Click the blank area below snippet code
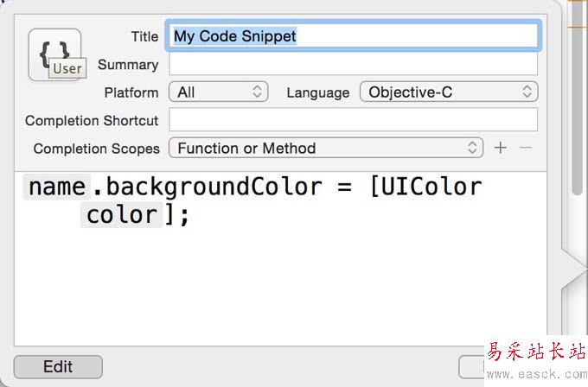This screenshot has width=588, height=387. click(x=277, y=294)
